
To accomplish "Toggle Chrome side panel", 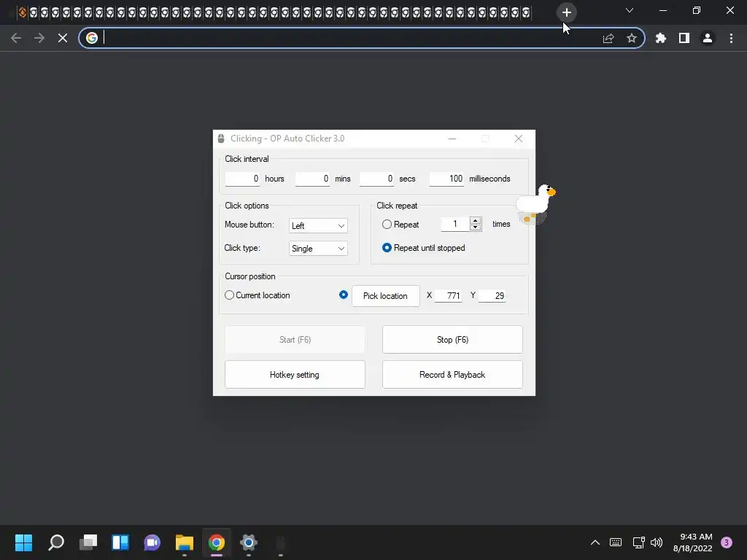I will [x=684, y=38].
